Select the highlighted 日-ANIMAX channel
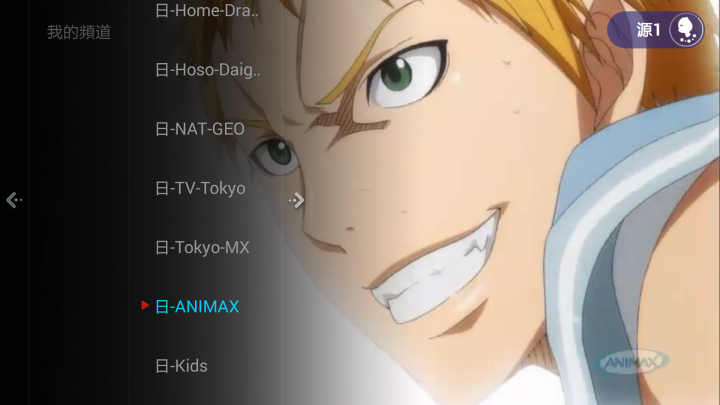 coord(197,307)
